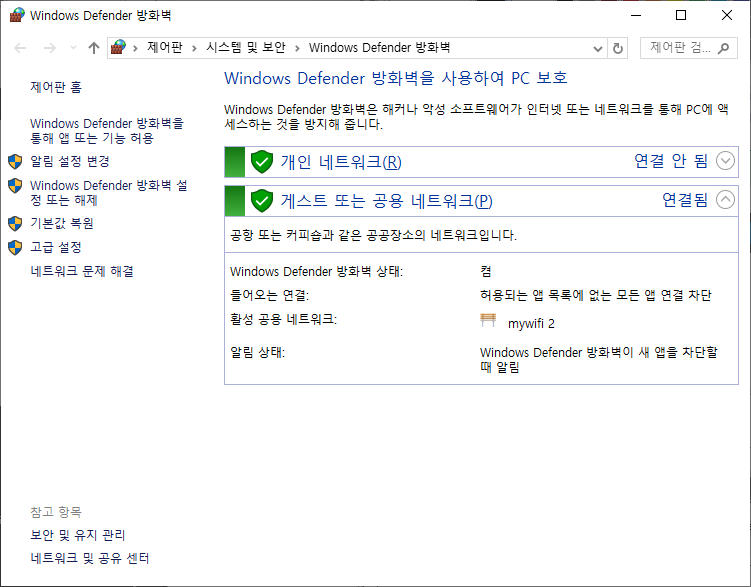751x587 pixels.
Task: Open 기본값 복원 link
Action: [62, 223]
